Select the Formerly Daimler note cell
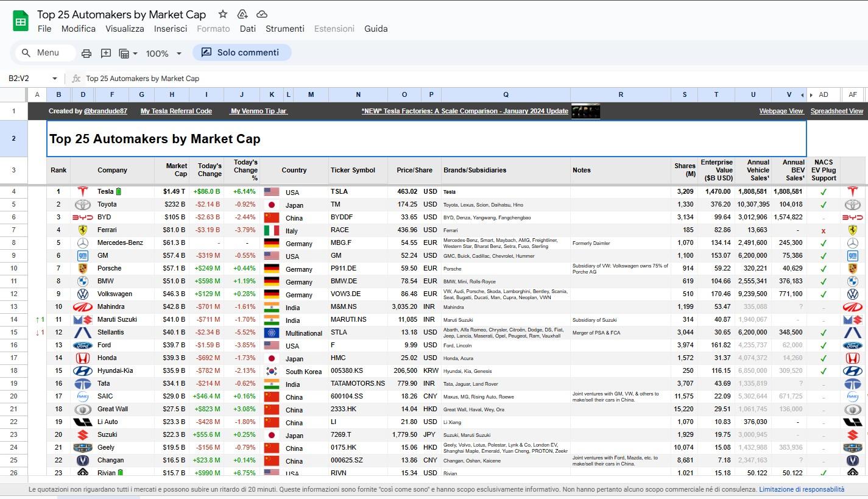The height and width of the screenshot is (499, 868). [621, 242]
